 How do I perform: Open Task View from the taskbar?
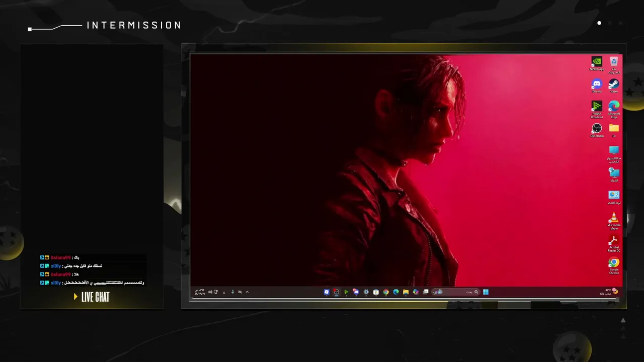426,292
